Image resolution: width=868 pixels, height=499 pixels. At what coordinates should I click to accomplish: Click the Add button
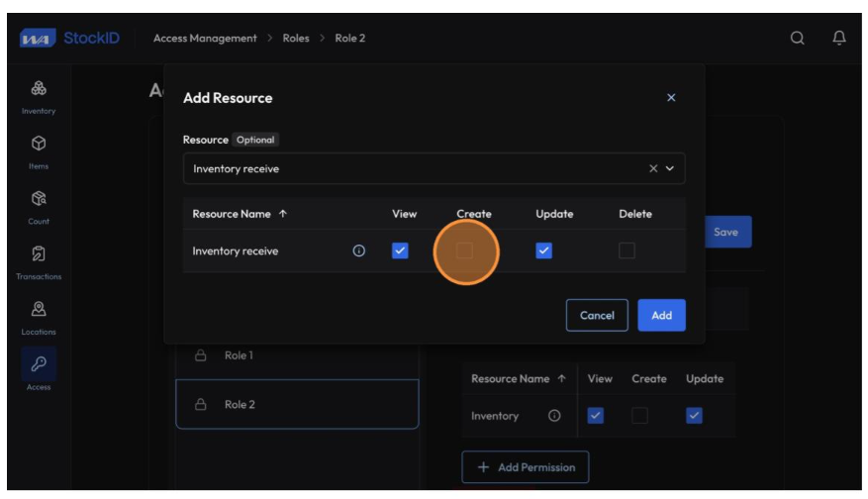(661, 315)
